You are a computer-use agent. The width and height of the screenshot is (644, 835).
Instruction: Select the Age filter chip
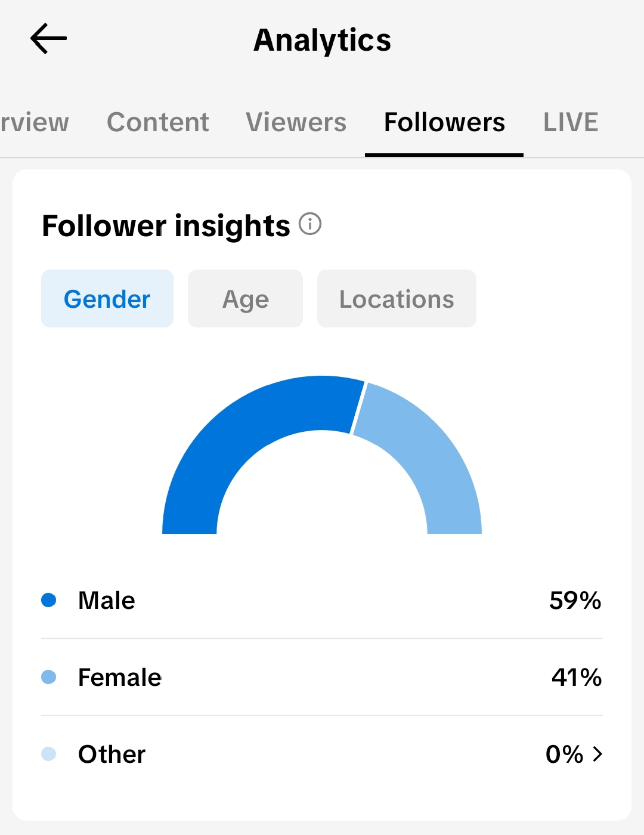[245, 298]
